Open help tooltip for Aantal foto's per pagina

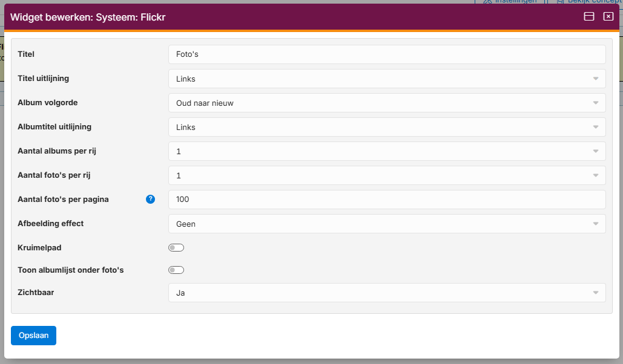pyautogui.click(x=151, y=200)
